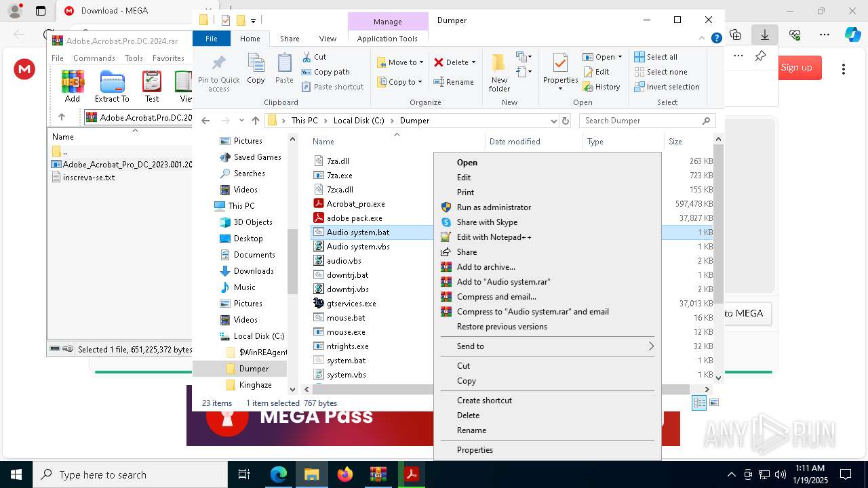Click Cut in the Clipboard group
The width and height of the screenshot is (868, 488).
[314, 57]
